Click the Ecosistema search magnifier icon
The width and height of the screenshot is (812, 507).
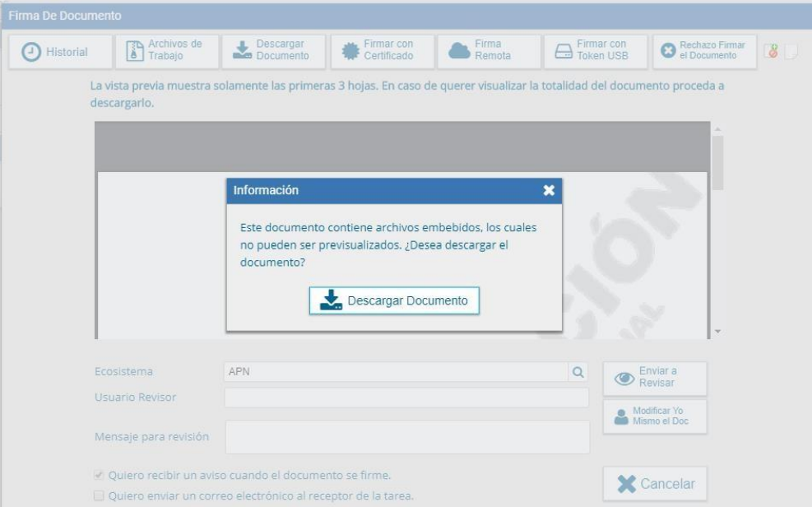[578, 372]
